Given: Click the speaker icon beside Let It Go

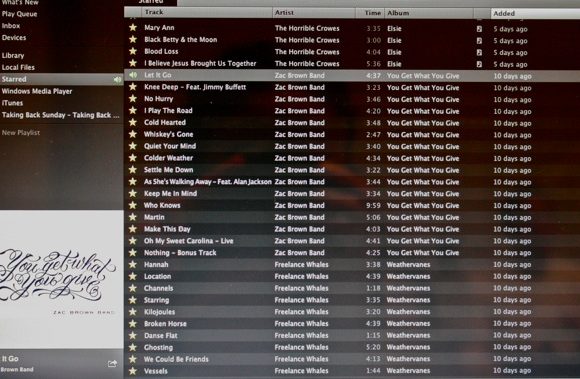Looking at the screenshot, I should coord(133,75).
